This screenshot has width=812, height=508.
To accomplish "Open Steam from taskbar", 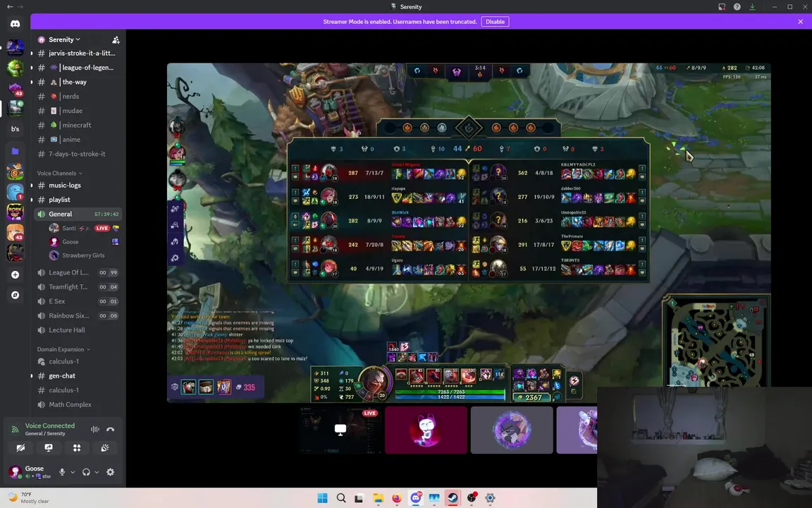I will point(453,498).
